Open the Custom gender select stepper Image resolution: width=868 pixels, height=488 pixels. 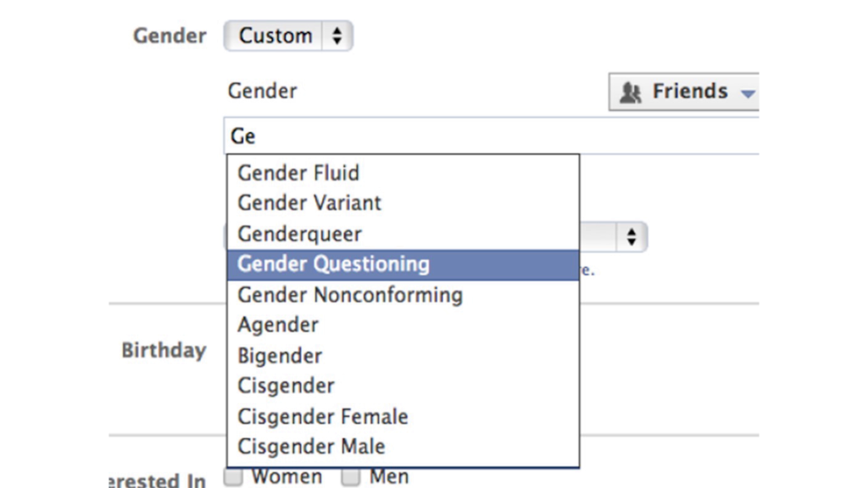pyautogui.click(x=337, y=36)
